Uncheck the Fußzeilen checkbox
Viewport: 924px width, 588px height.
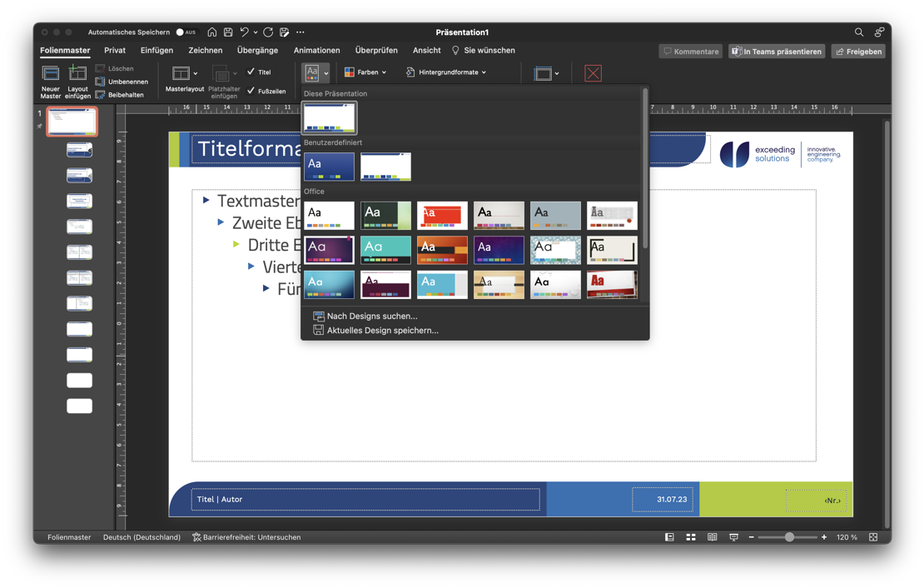(251, 91)
